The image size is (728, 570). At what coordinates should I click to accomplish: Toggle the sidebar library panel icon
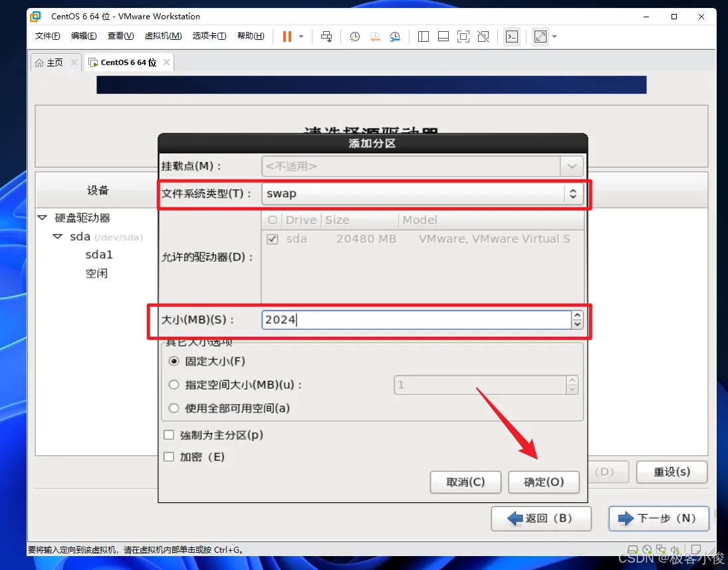(423, 36)
